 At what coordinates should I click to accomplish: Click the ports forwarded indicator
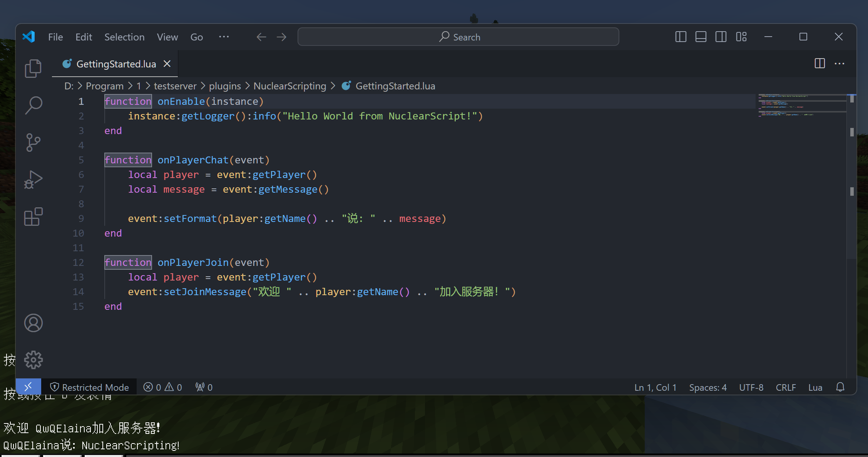click(204, 387)
